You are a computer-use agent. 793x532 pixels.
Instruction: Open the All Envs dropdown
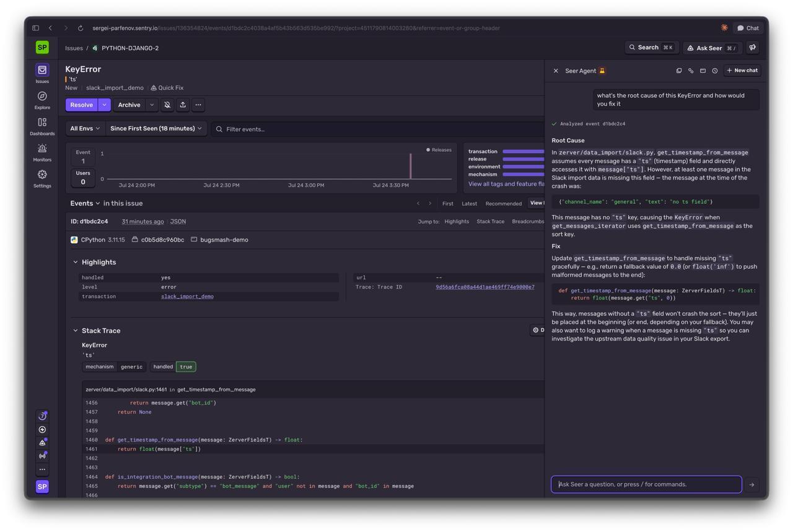pyautogui.click(x=85, y=129)
